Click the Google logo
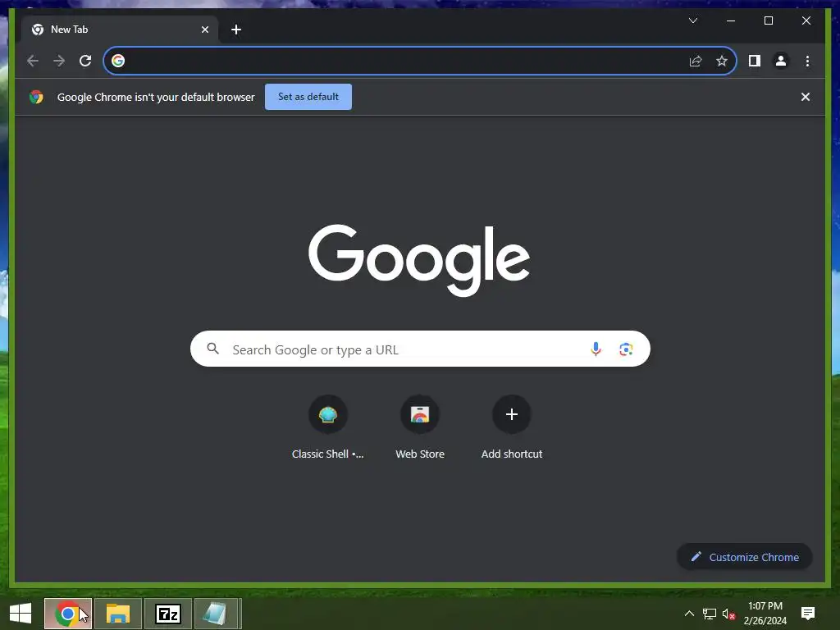This screenshot has height=630, width=840. pyautogui.click(x=419, y=260)
